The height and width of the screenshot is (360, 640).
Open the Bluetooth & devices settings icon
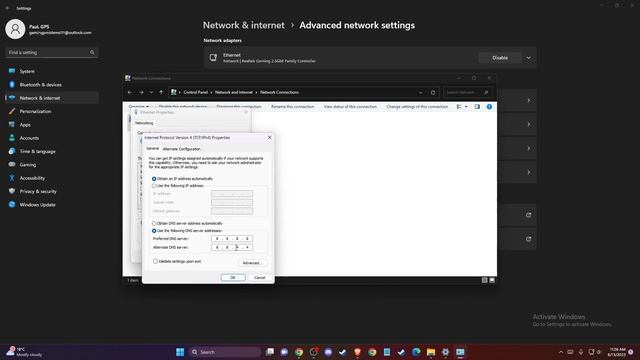(x=12, y=84)
